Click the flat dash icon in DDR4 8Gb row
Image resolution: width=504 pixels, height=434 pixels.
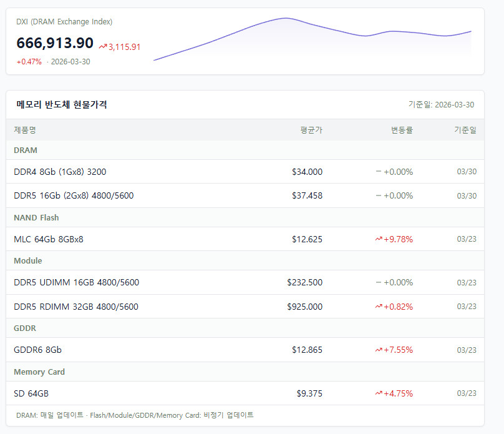click(379, 172)
